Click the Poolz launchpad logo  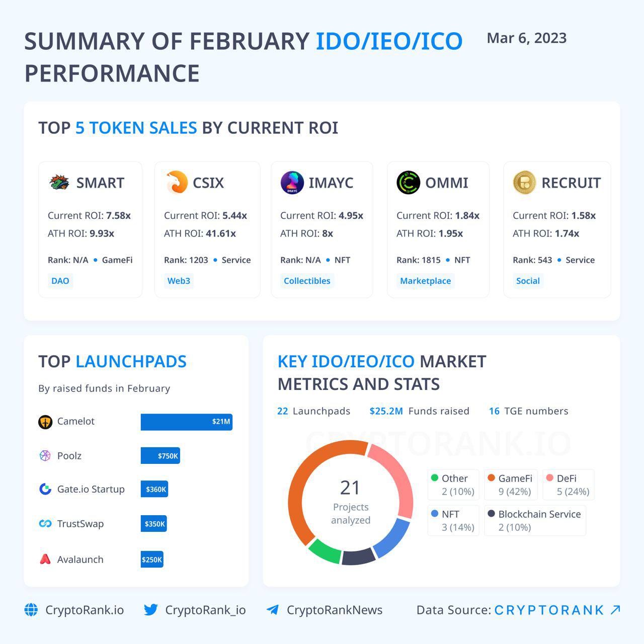pyautogui.click(x=45, y=456)
